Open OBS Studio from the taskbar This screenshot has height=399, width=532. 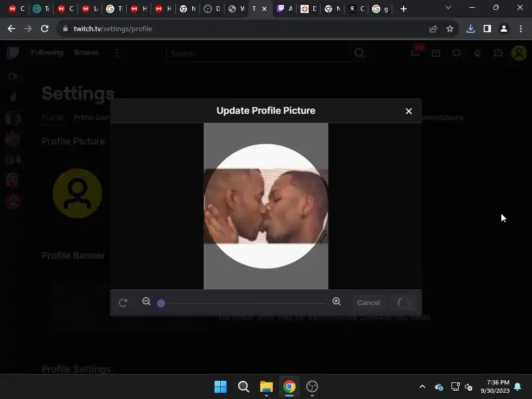[312, 387]
